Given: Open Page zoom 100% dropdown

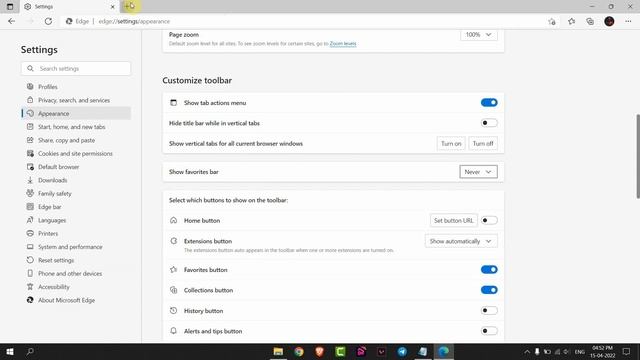Looking at the screenshot, I should coord(479,35).
